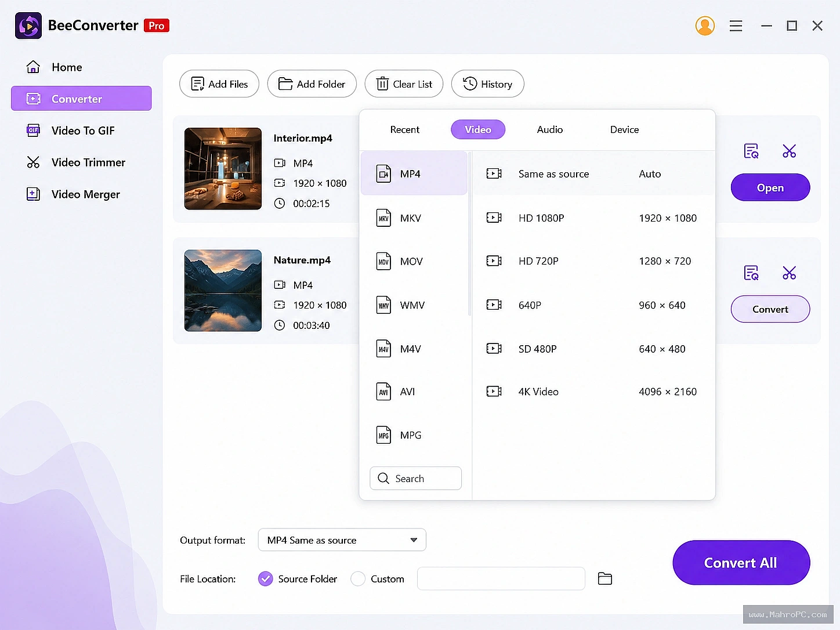840x630 pixels.
Task: Click the Convert All button
Action: [x=741, y=563]
